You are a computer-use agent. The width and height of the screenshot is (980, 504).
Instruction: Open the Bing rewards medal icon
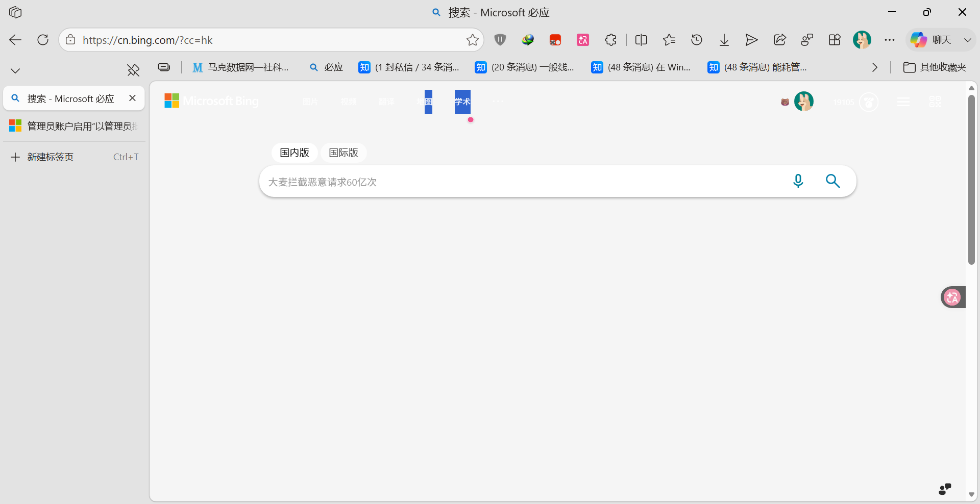point(869,102)
